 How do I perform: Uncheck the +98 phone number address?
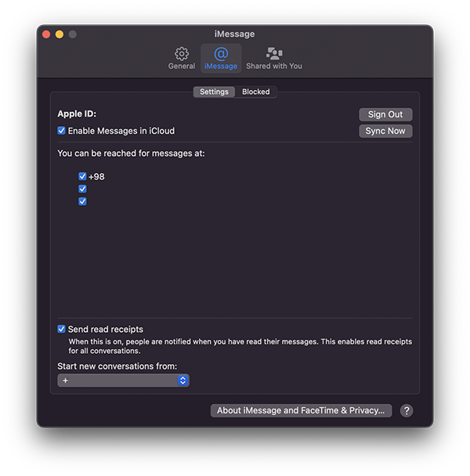click(82, 176)
